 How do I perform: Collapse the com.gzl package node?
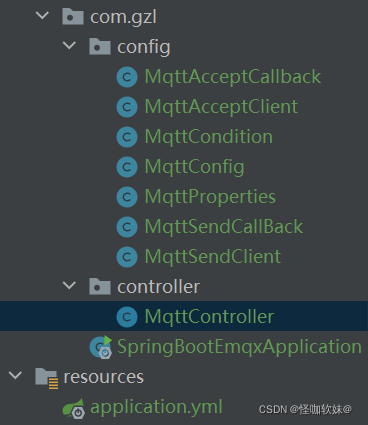coord(42,15)
